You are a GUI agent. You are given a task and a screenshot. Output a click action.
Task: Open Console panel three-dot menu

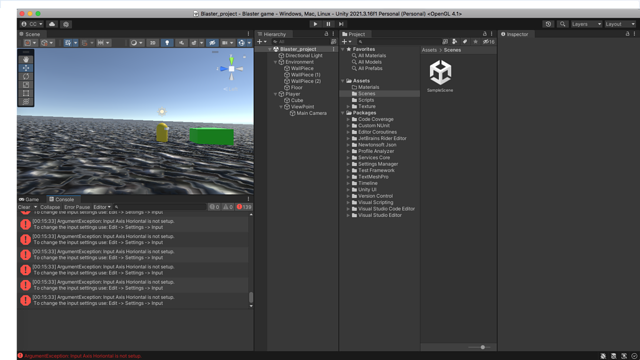point(248,199)
